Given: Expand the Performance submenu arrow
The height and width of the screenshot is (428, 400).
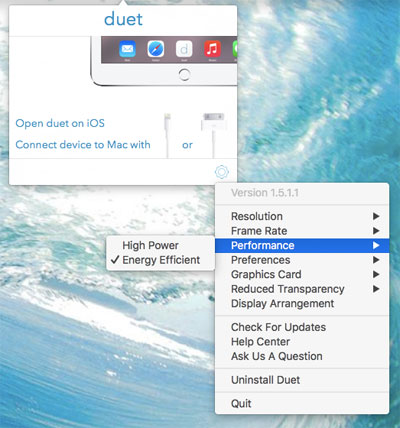Looking at the screenshot, I should 376,245.
